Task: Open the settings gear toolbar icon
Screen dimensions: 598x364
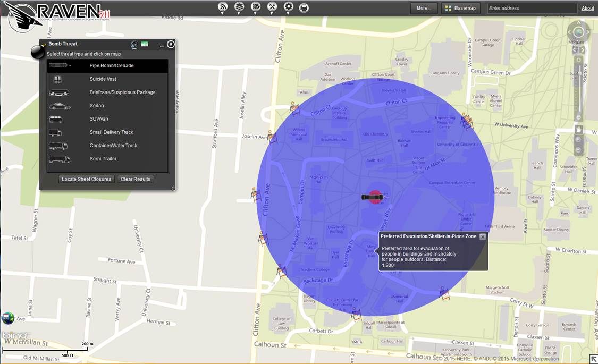Action: (x=288, y=6)
